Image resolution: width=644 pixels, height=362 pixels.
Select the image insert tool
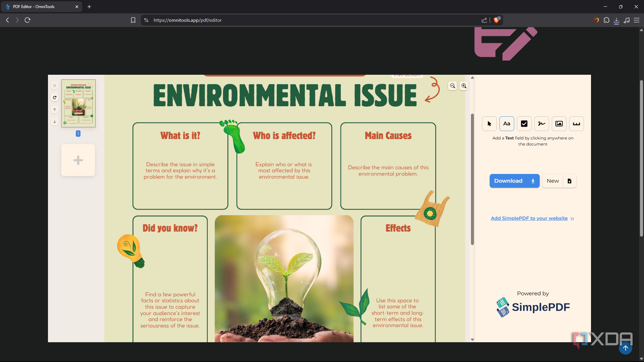pos(559,124)
